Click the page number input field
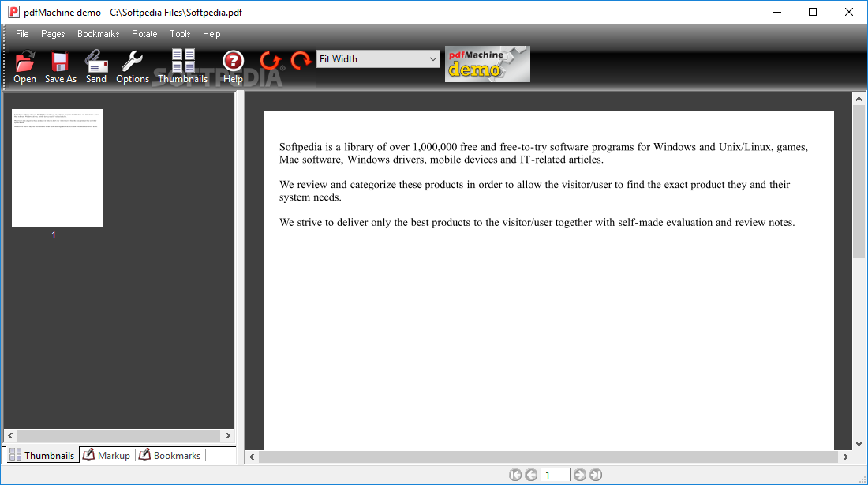The height and width of the screenshot is (485, 868). pyautogui.click(x=556, y=475)
